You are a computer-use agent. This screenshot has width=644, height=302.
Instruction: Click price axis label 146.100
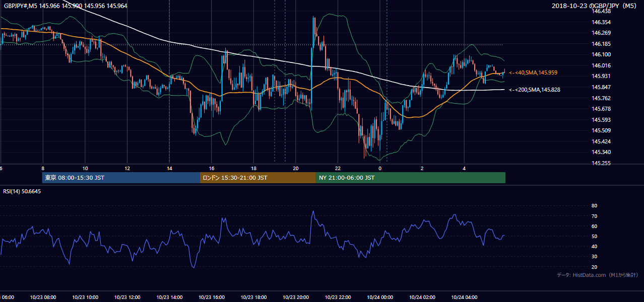pyautogui.click(x=602, y=55)
